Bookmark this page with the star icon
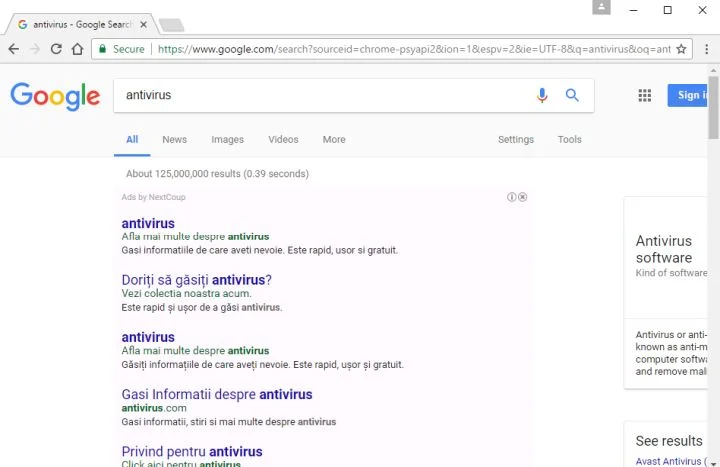This screenshot has height=467, width=720. pos(681,49)
